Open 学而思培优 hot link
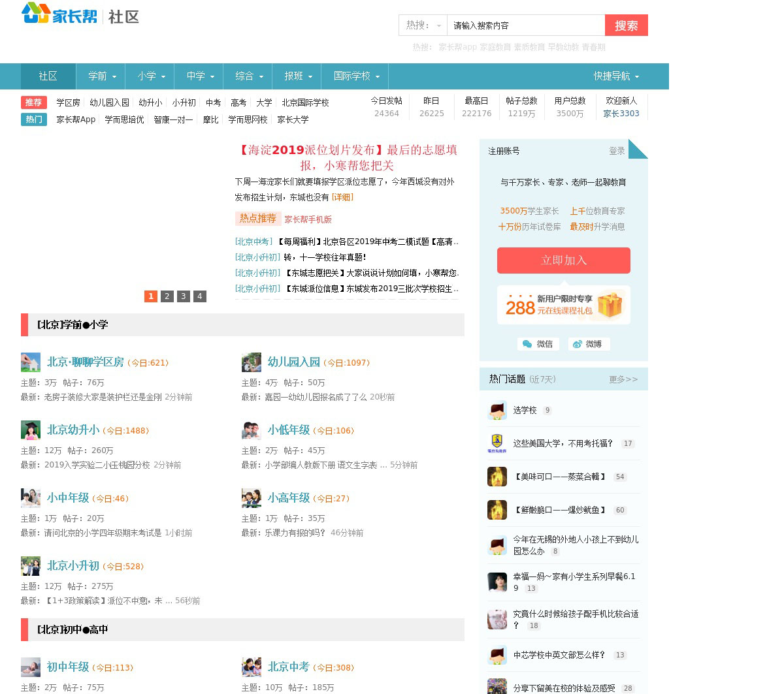 124,119
